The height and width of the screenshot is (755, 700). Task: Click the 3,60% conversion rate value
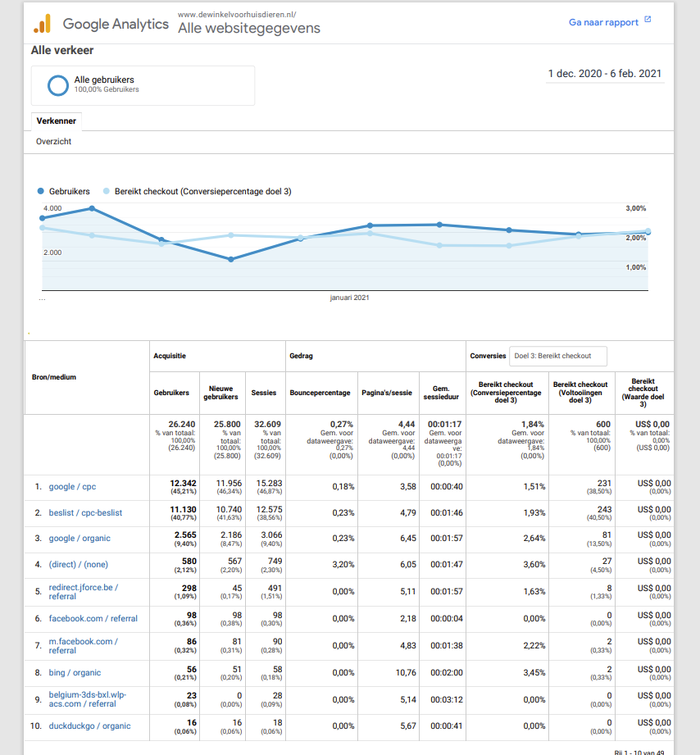(534, 564)
